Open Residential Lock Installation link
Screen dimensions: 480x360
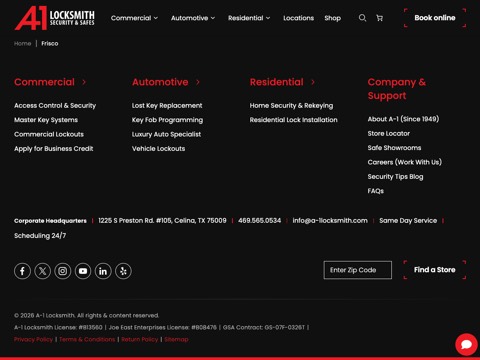(294, 120)
